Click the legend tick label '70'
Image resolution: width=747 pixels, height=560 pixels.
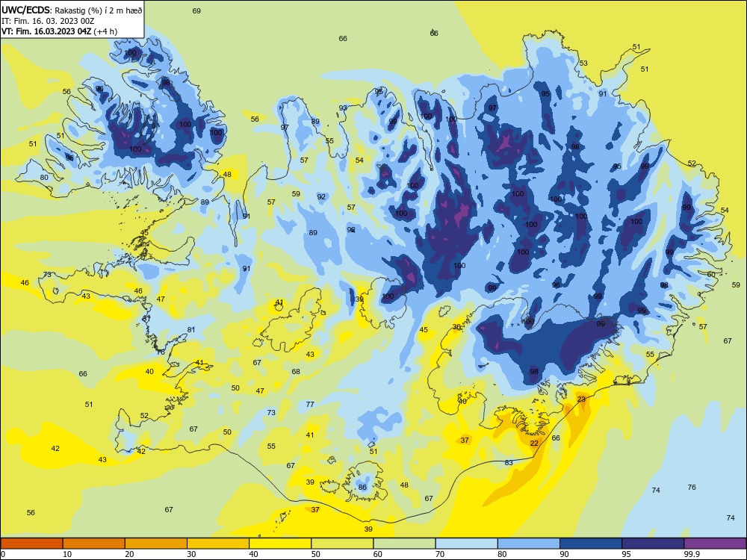point(440,554)
